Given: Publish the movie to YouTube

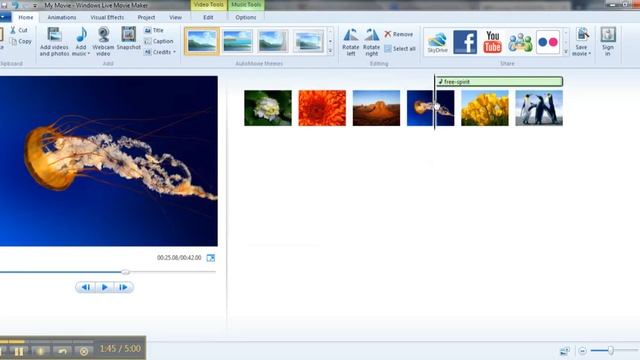Looking at the screenshot, I should click(x=493, y=42).
